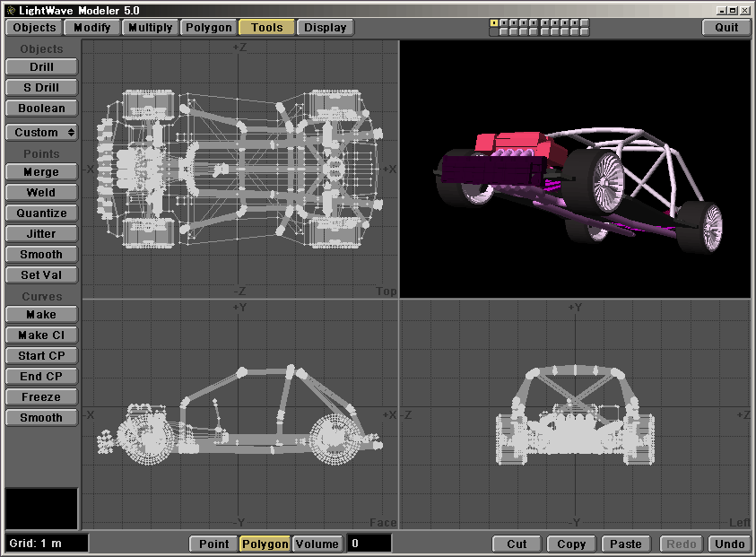Enable Point selection mode

point(213,544)
